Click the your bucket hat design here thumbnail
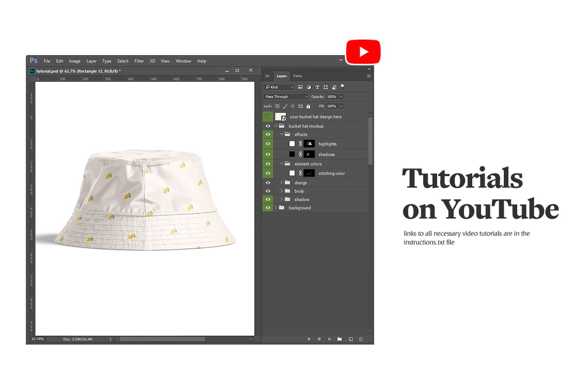The image size is (588, 392). point(281,116)
